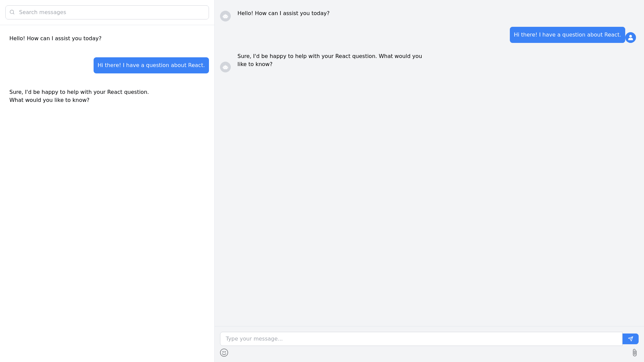Focus the Search messages field
Viewport: 644px width, 362px height.
pos(111,12)
